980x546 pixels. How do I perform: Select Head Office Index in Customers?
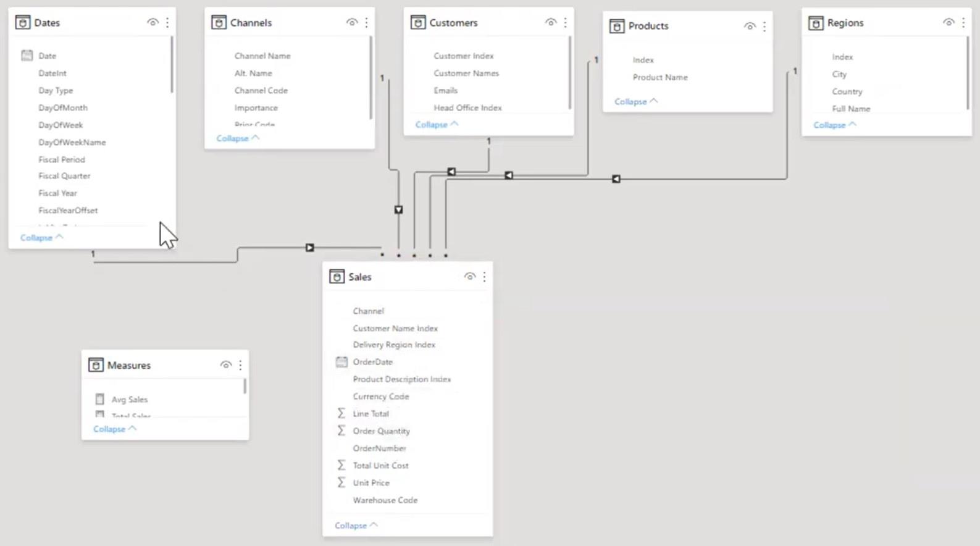tap(467, 107)
